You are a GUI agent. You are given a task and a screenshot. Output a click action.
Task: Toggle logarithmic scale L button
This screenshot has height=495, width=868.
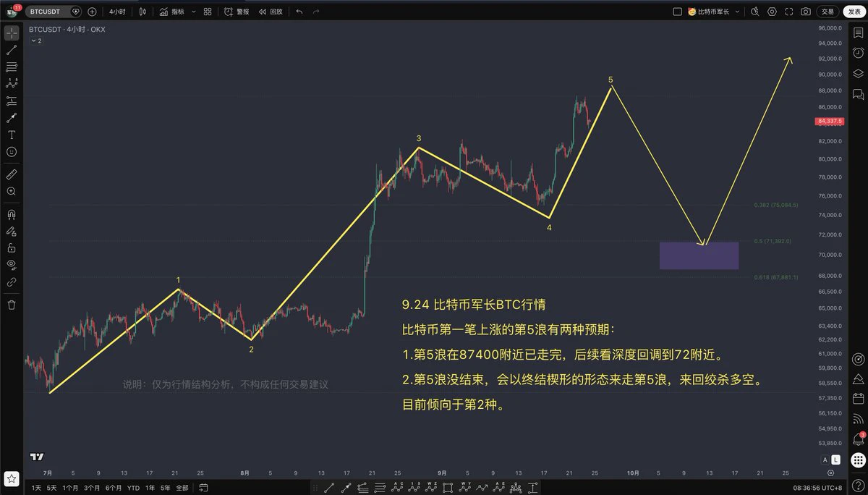[x=837, y=460]
